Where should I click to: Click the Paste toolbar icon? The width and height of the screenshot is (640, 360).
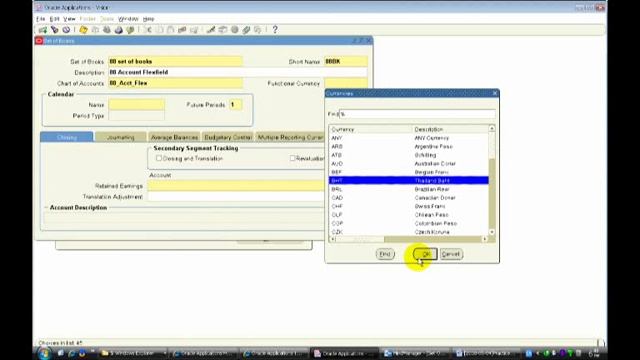pyautogui.click(x=171, y=30)
